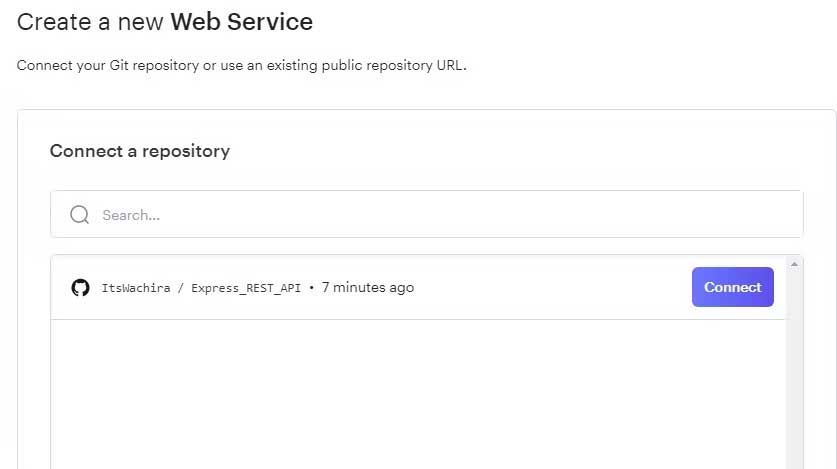Click the 7 minutes ago timestamp
The image size is (837, 469).
coord(368,288)
